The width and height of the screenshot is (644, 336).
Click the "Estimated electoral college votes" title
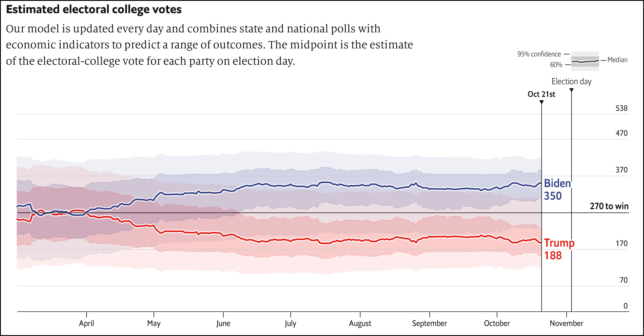pos(94,9)
